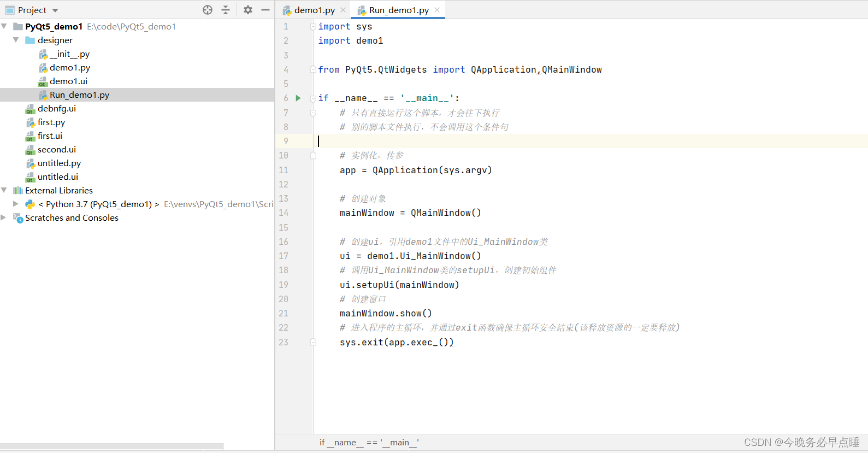Image resolution: width=868 pixels, height=453 pixels.
Task: Select Scratches and Consoles label
Action: point(72,217)
